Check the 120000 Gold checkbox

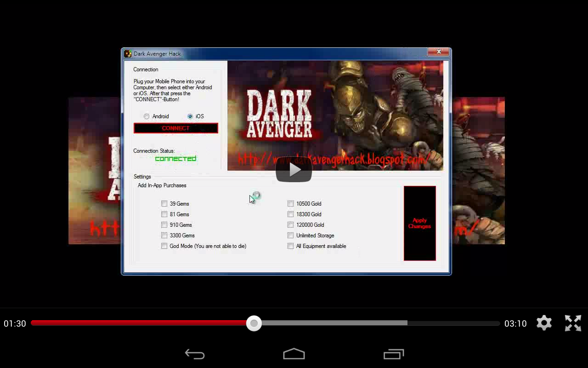coord(291,224)
